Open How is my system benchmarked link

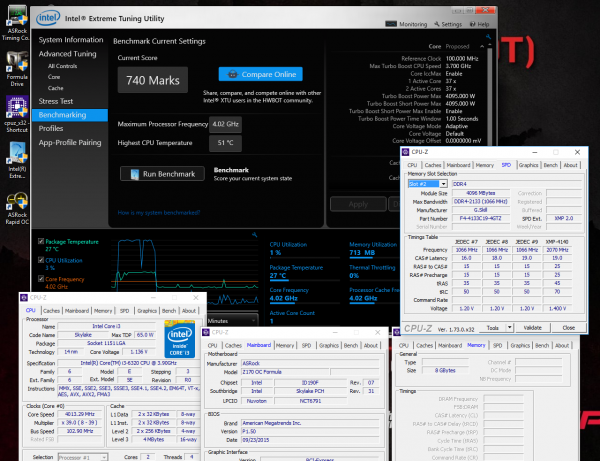click(x=159, y=213)
